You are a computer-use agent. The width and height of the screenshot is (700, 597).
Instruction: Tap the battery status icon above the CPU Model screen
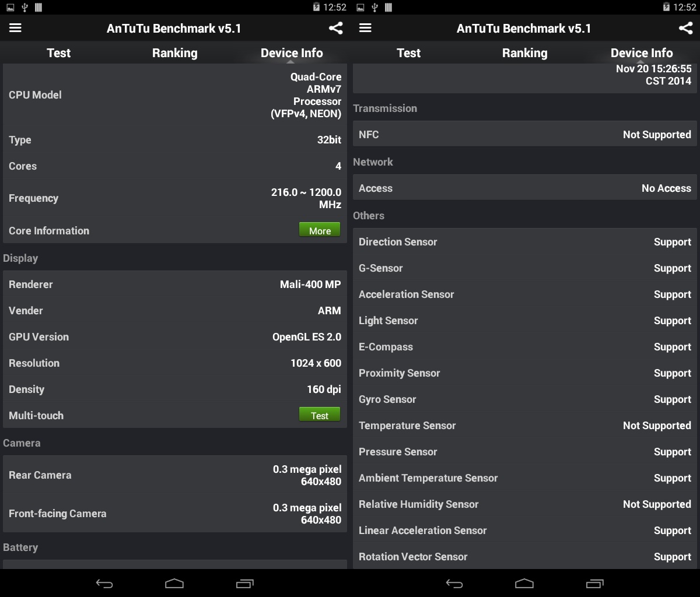316,8
